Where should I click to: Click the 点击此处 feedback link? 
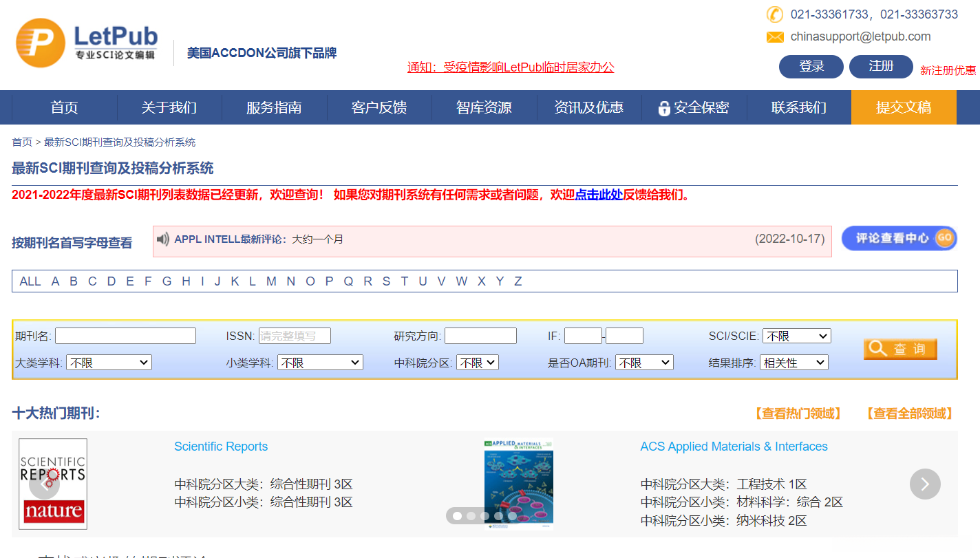pos(599,195)
